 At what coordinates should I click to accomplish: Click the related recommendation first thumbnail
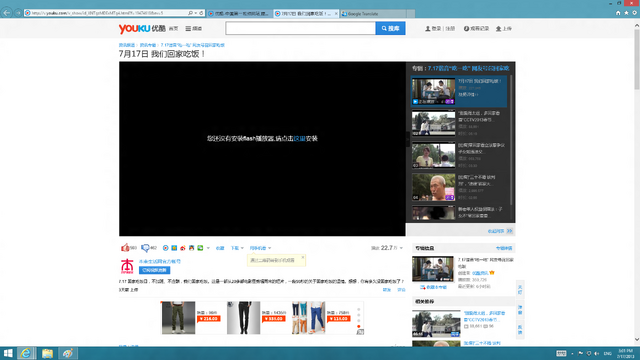[x=436, y=323]
